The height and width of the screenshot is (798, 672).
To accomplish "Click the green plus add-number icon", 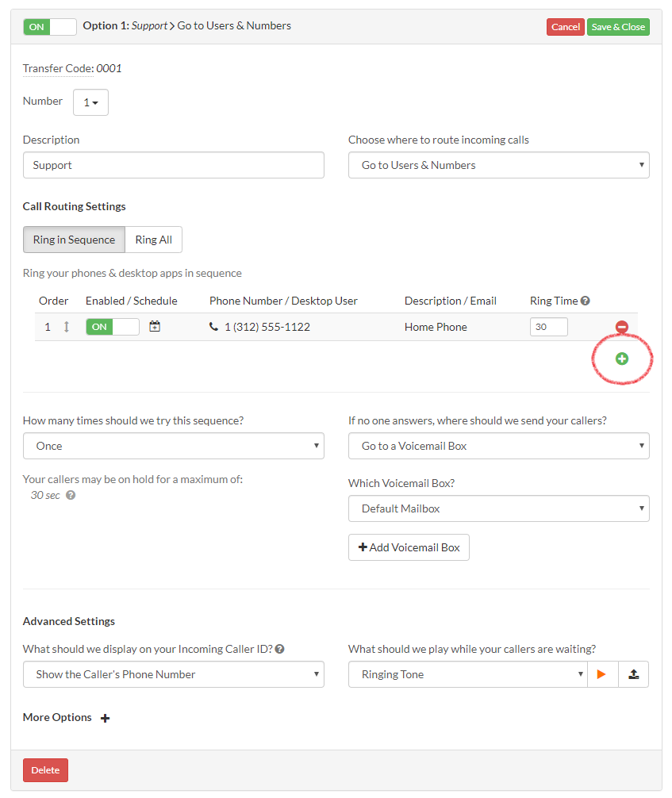I will click(622, 359).
